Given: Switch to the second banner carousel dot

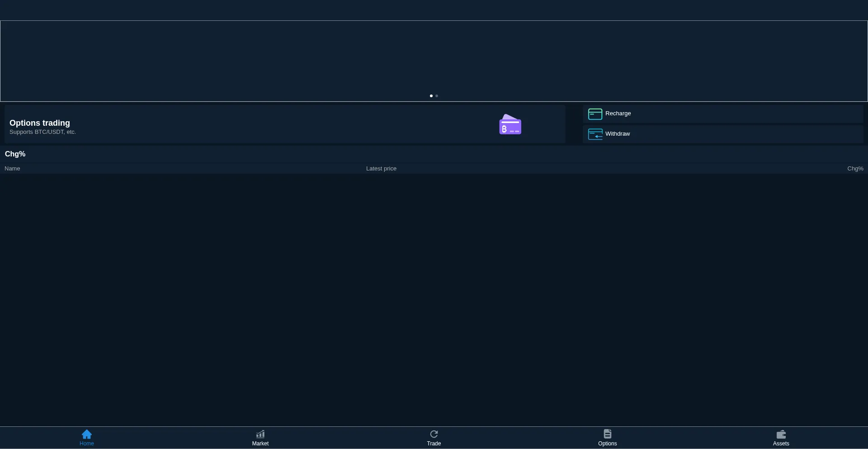Looking at the screenshot, I should (437, 96).
